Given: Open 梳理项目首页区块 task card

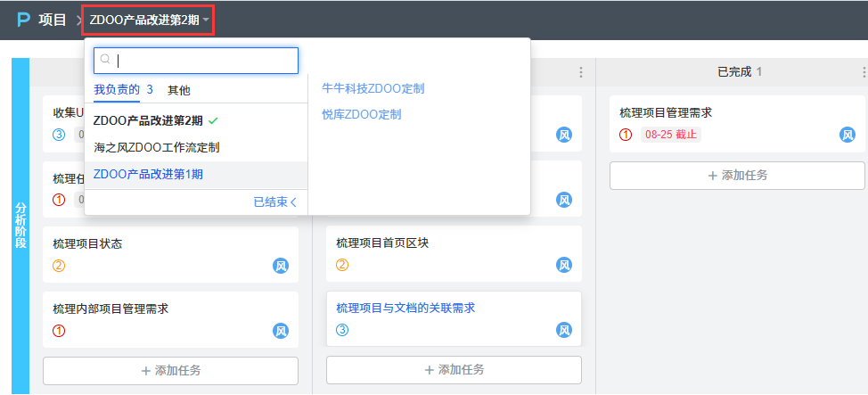Looking at the screenshot, I should (x=454, y=253).
